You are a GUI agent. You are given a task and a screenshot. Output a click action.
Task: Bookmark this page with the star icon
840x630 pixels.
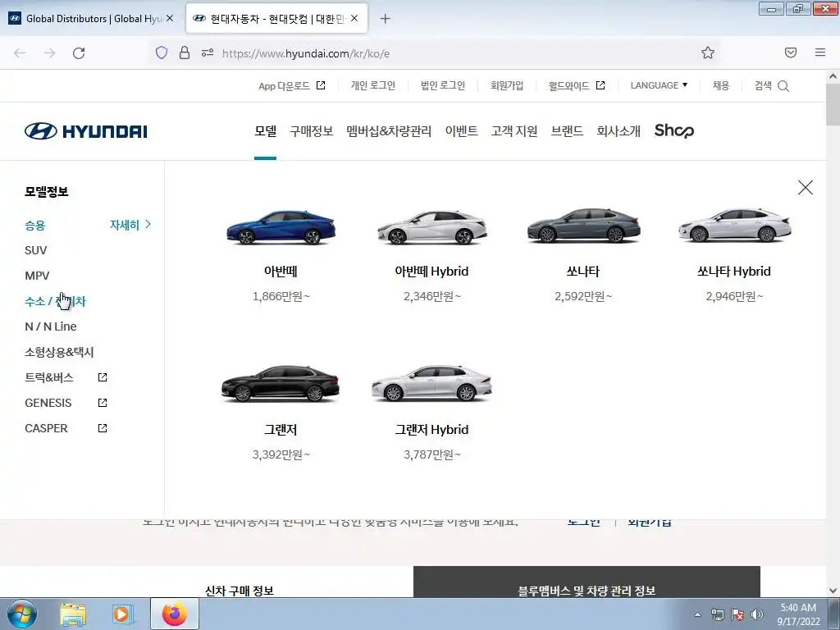(x=708, y=52)
